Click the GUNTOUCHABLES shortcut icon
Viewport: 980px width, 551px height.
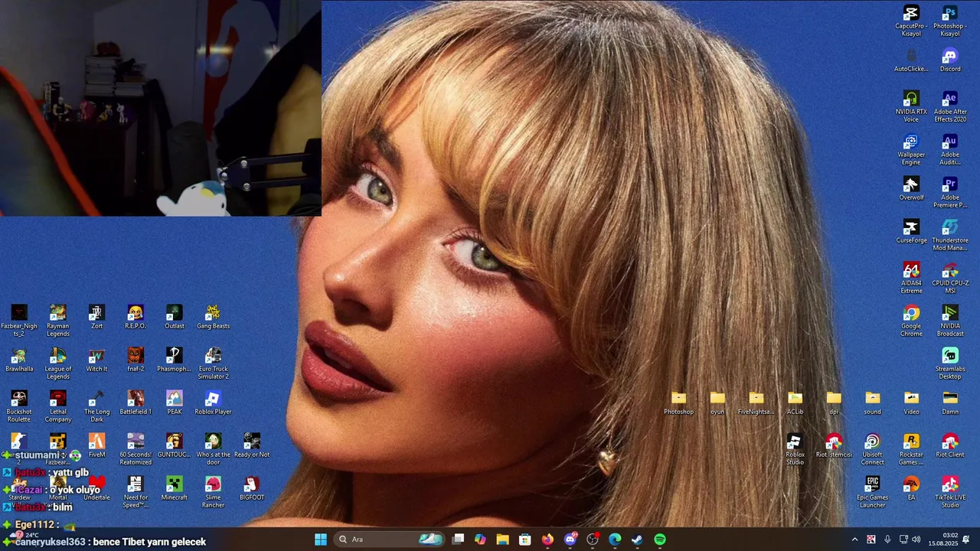(x=175, y=445)
